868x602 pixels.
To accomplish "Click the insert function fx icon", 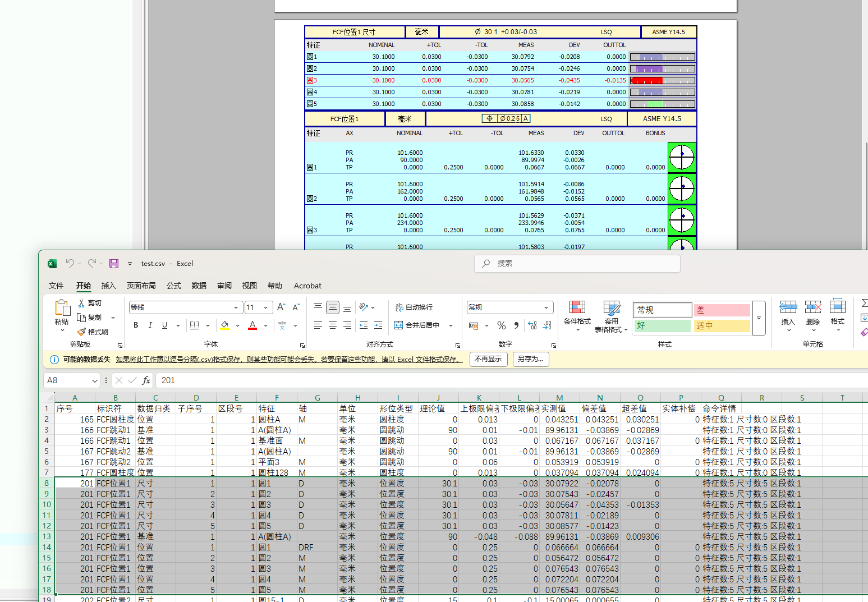I will (146, 380).
